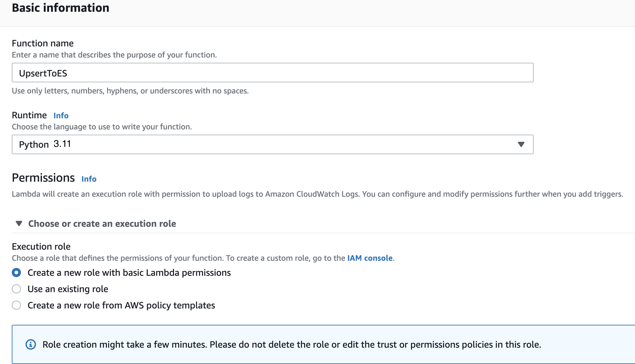
Task: Click the 'Basic information' heading
Action: [60, 8]
